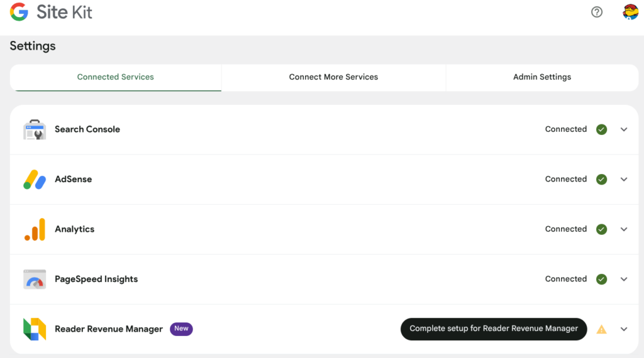Open the user account avatar
The height and width of the screenshot is (358, 644).
(x=630, y=12)
